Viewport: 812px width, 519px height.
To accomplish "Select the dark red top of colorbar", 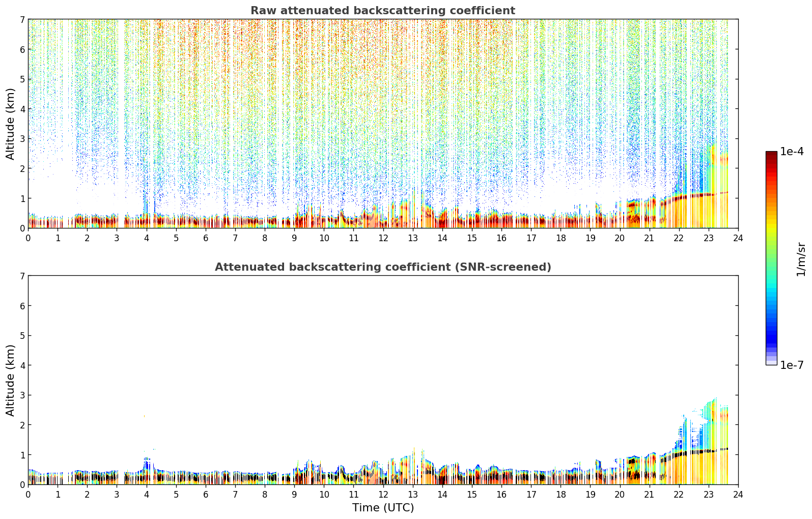I will click(x=771, y=157).
